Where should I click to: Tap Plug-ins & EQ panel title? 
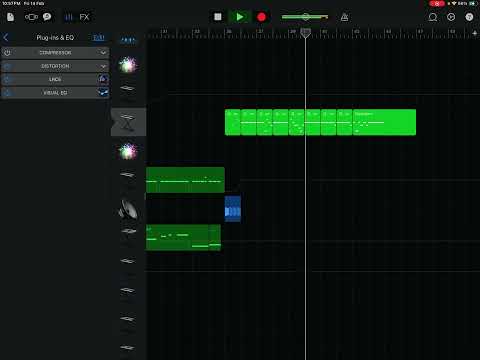(55, 37)
